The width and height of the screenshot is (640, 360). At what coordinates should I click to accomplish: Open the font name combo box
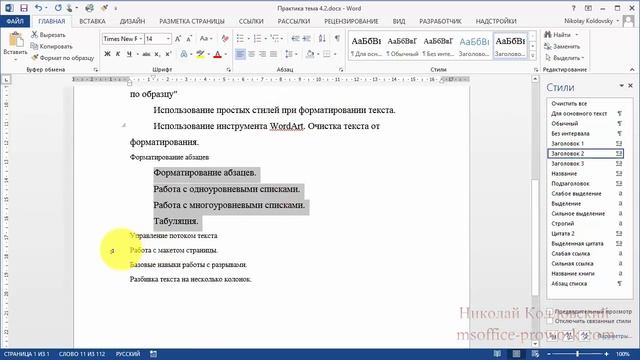pos(123,39)
